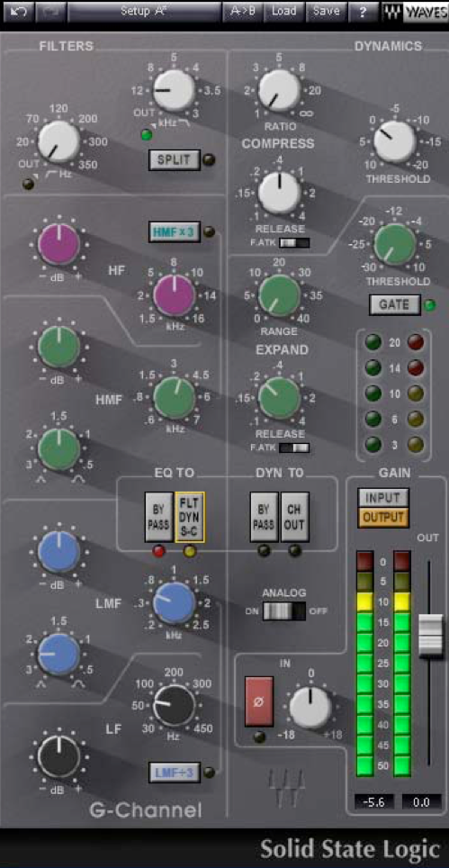
Task: Click the A>B copy button
Action: (x=243, y=12)
